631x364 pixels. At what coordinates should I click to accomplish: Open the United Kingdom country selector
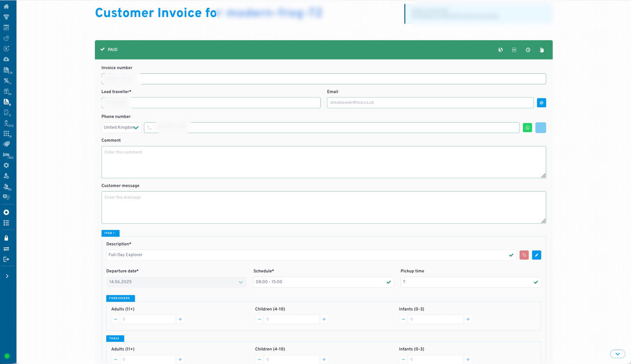pyautogui.click(x=121, y=128)
